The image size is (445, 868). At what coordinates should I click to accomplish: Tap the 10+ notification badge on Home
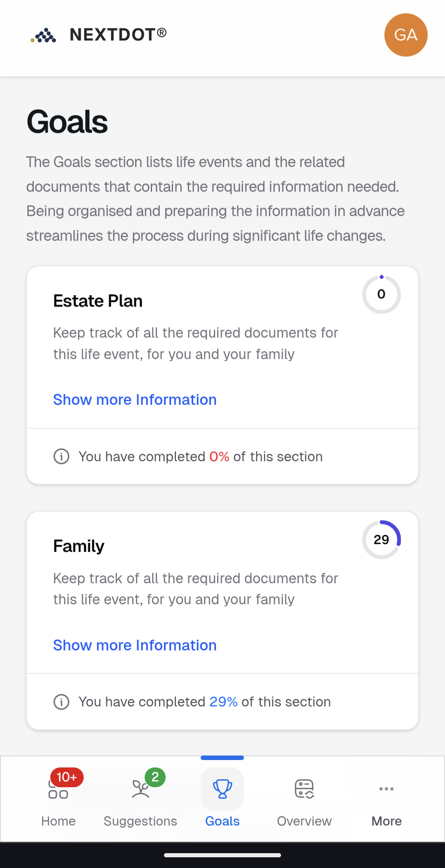(67, 777)
